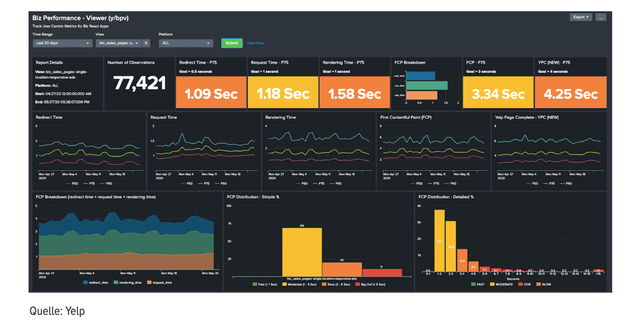Image resolution: width=644 pixels, height=329 pixels.
Task: Click the 13.8 bar in Detailed distribution
Action: coord(462,260)
